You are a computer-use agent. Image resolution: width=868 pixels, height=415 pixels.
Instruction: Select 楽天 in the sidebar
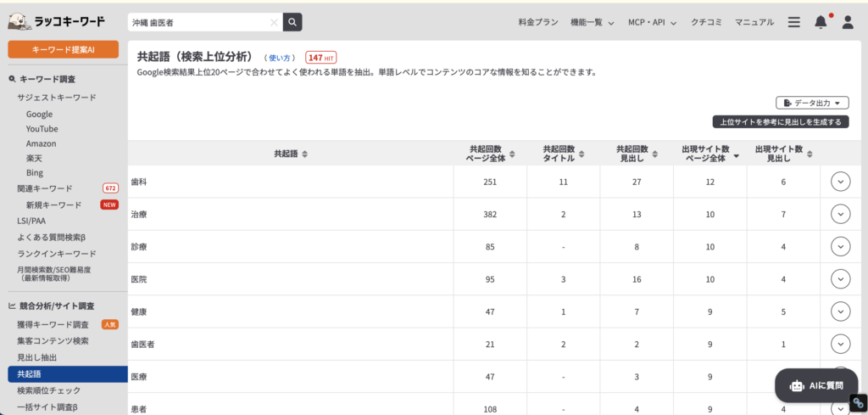pyautogui.click(x=34, y=159)
